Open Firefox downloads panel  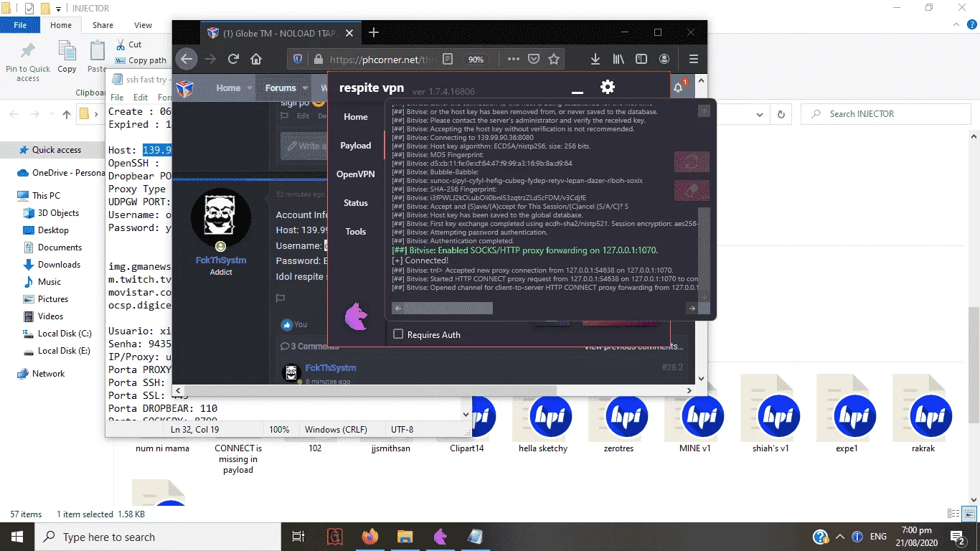click(595, 60)
